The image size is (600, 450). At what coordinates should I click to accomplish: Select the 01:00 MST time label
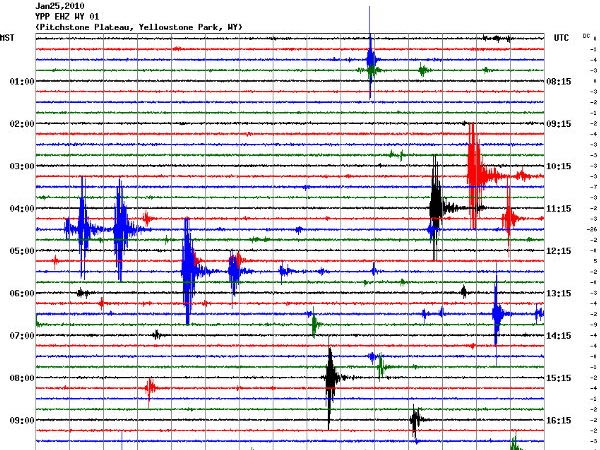tap(22, 81)
